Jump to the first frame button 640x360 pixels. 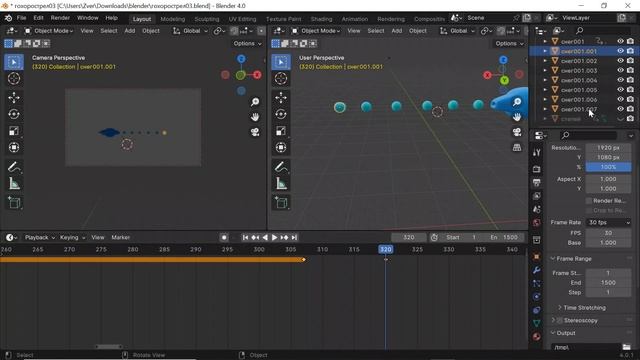coord(245,237)
